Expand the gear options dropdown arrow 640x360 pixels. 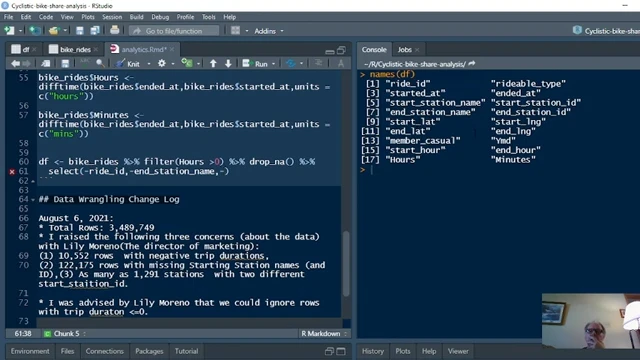point(173,64)
